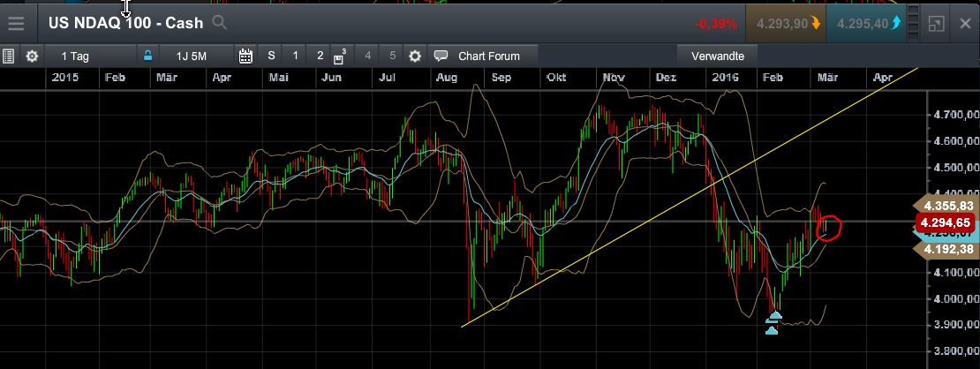
Task: Detach chart window with pop-out icon
Action: (936, 24)
